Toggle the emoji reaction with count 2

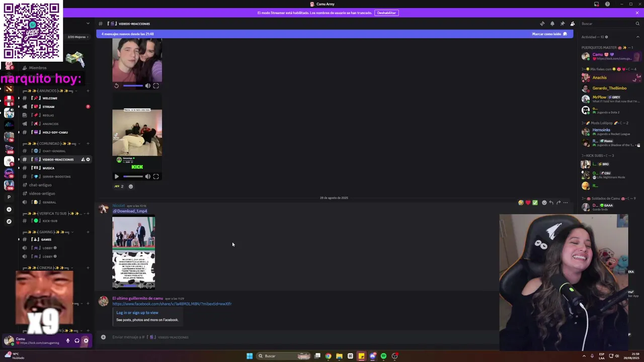point(119,187)
